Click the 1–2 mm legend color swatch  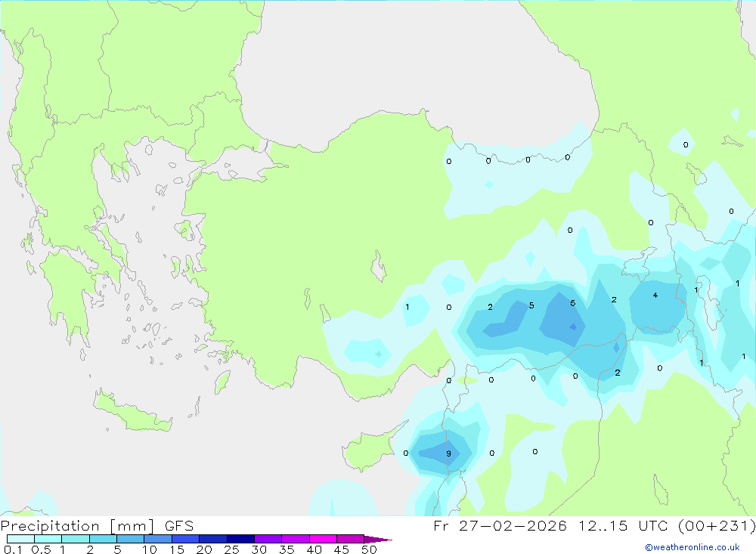click(x=76, y=539)
